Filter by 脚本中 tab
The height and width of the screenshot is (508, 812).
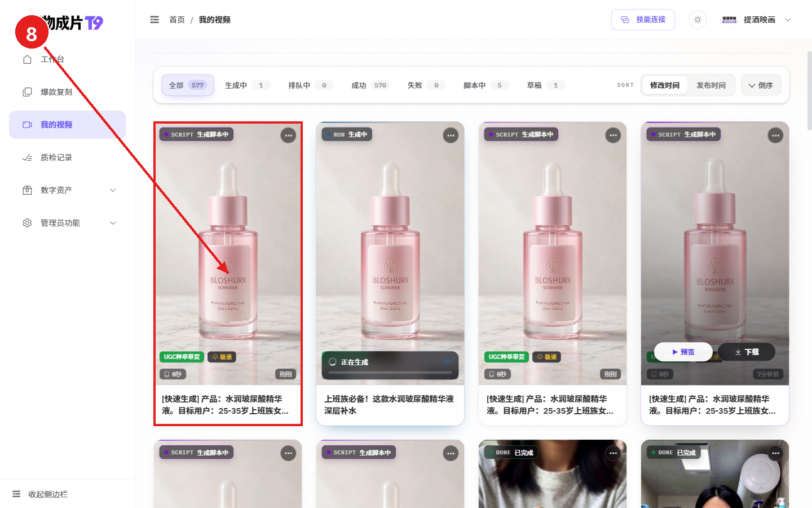486,85
